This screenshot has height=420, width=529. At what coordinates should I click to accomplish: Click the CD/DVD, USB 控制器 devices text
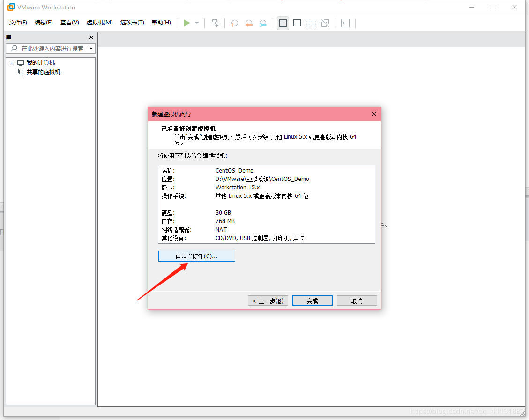tap(260, 238)
